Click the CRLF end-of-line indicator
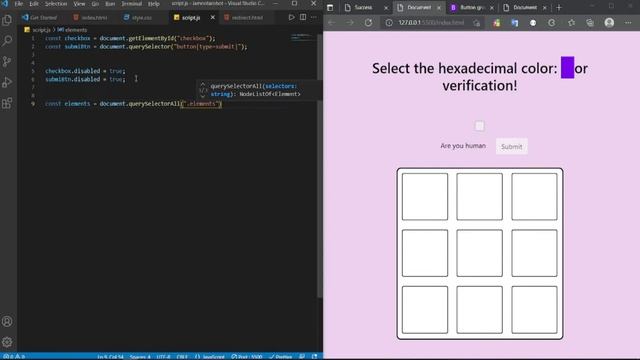The image size is (640, 360). tap(182, 356)
